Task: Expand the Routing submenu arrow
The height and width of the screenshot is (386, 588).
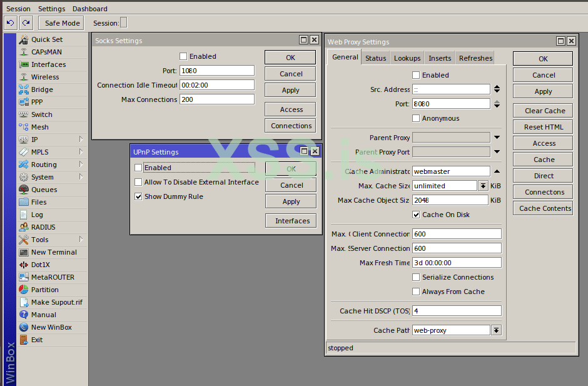Action: tap(81, 165)
